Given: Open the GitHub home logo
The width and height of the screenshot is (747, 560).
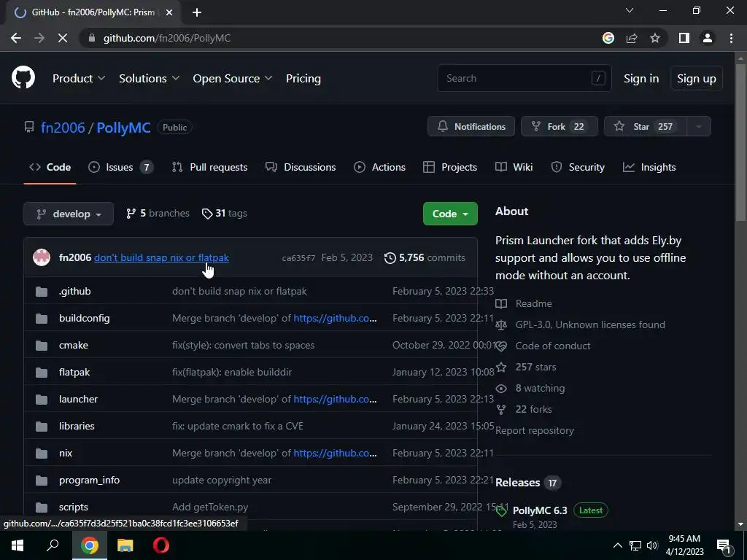Looking at the screenshot, I should pos(23,78).
